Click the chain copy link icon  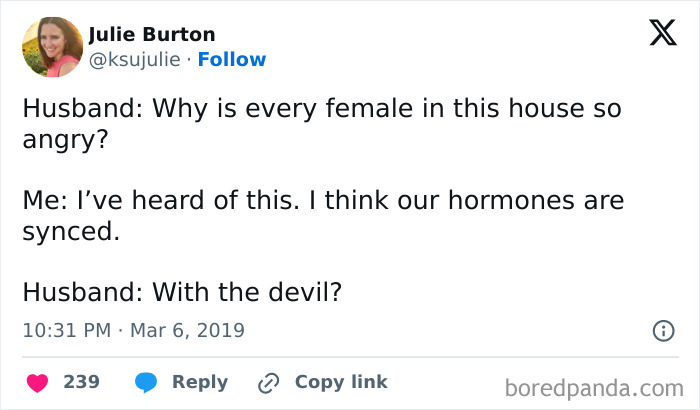coord(268,382)
